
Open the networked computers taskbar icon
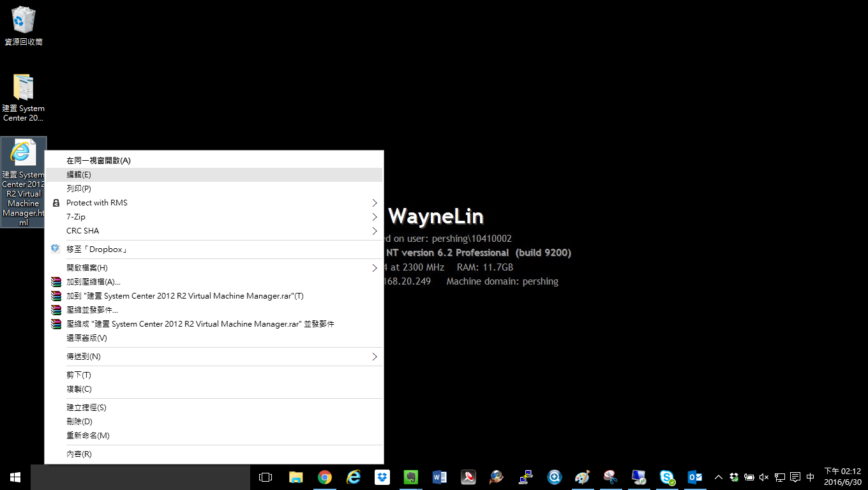point(526,477)
